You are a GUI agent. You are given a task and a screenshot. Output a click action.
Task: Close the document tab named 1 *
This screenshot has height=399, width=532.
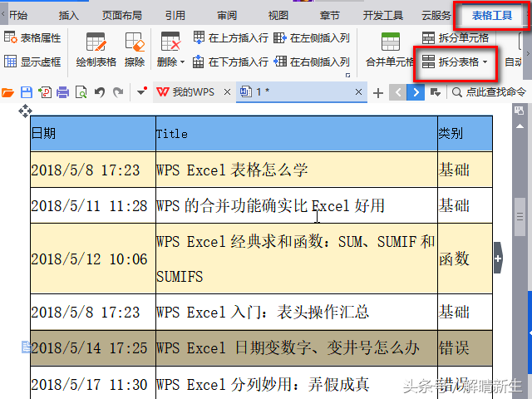358,91
